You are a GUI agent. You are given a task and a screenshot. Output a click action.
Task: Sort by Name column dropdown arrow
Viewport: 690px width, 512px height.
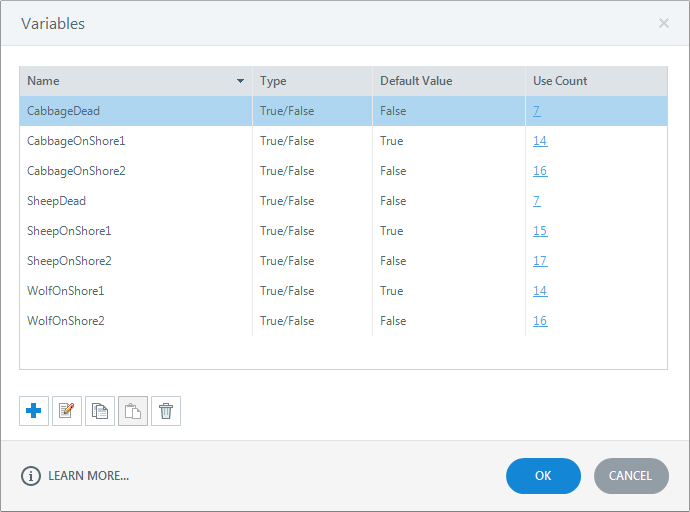tap(240, 81)
